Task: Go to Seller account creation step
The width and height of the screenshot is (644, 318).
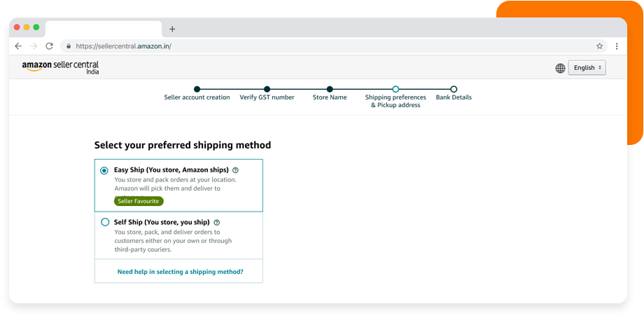Action: [197, 90]
